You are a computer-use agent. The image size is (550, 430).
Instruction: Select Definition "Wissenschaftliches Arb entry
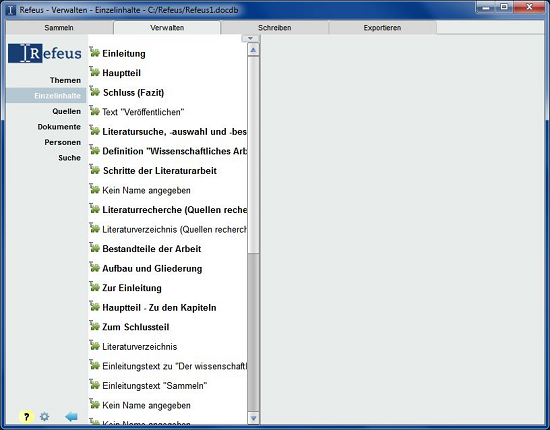(174, 151)
